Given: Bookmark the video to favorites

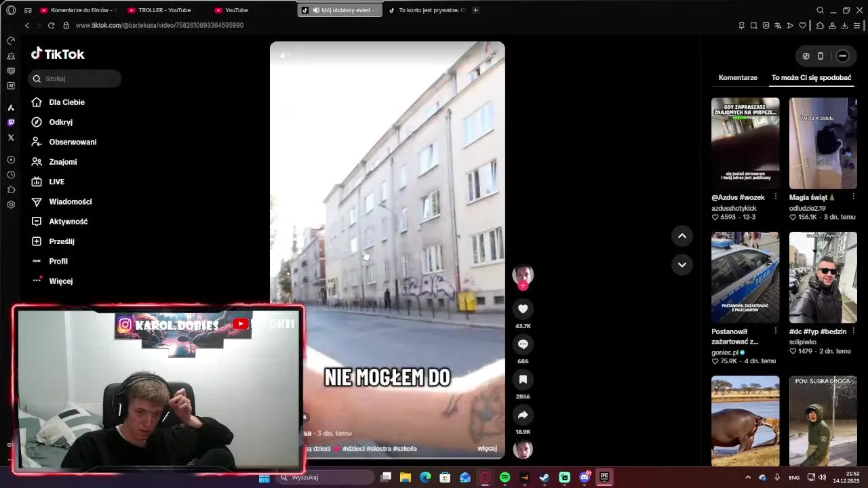Looking at the screenshot, I should pyautogui.click(x=523, y=380).
